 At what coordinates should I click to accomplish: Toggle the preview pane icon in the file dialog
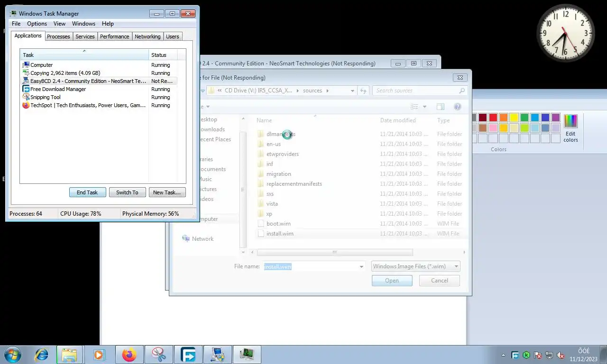click(441, 107)
